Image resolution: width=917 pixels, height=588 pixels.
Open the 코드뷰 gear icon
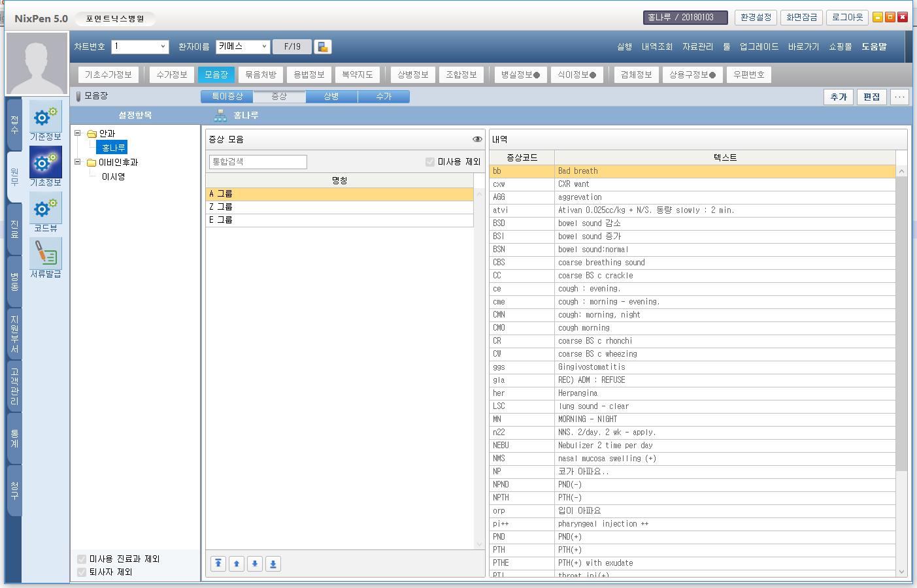(45, 208)
